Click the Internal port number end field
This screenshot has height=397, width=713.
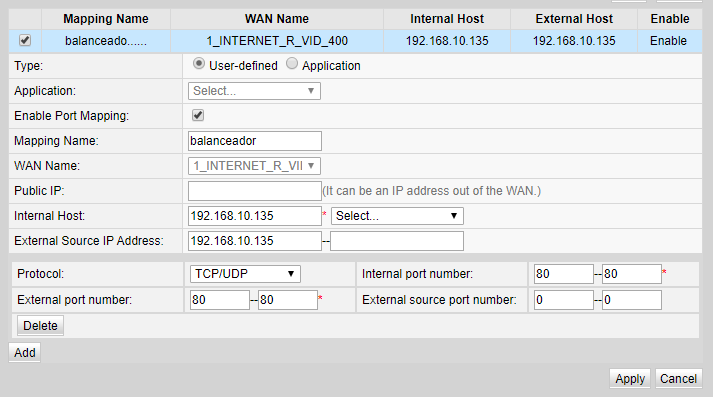(x=632, y=274)
